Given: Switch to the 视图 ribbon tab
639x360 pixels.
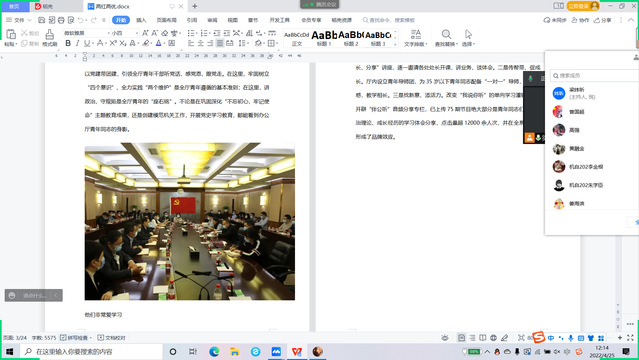Looking at the screenshot, I should [x=233, y=20].
